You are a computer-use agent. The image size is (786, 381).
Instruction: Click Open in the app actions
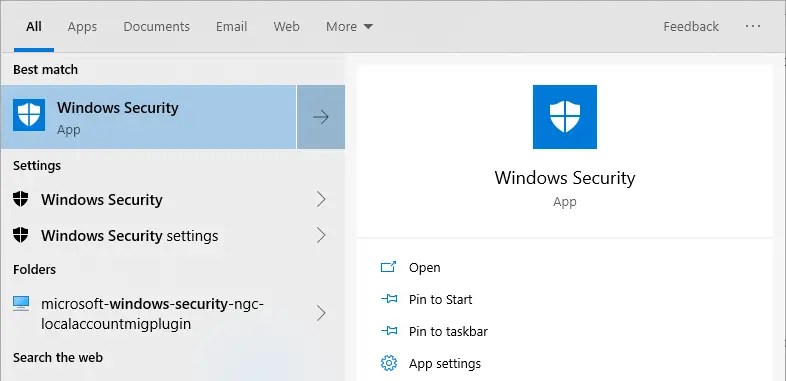tap(425, 268)
